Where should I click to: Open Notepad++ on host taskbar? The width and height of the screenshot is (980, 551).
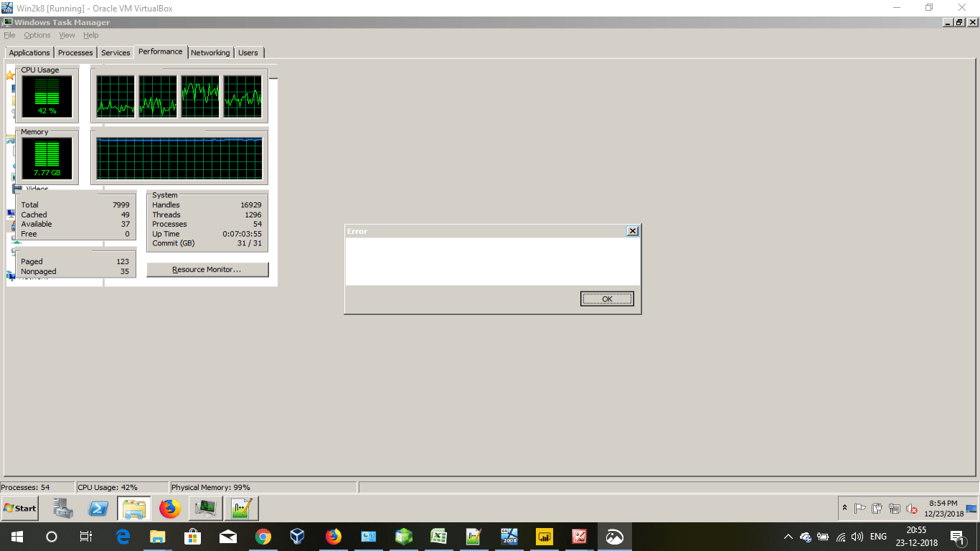point(473,537)
